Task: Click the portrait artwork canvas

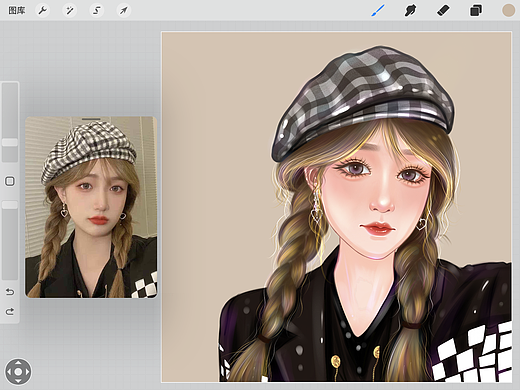Action: point(337,207)
